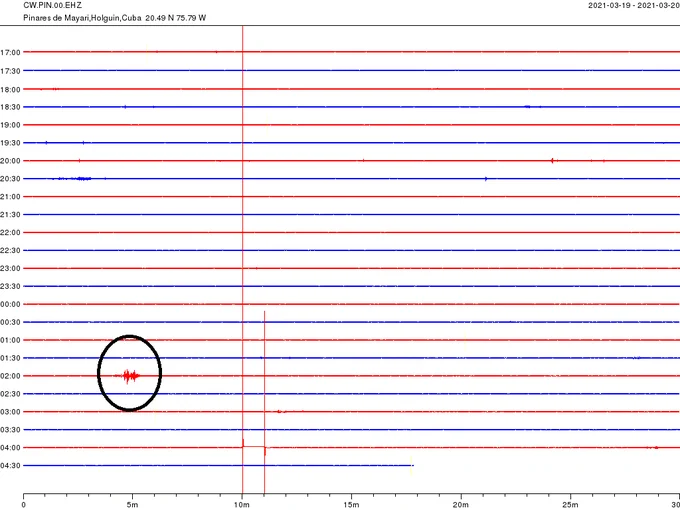Select the 04:30 time row label
This screenshot has width=680, height=510.
pos(10,466)
